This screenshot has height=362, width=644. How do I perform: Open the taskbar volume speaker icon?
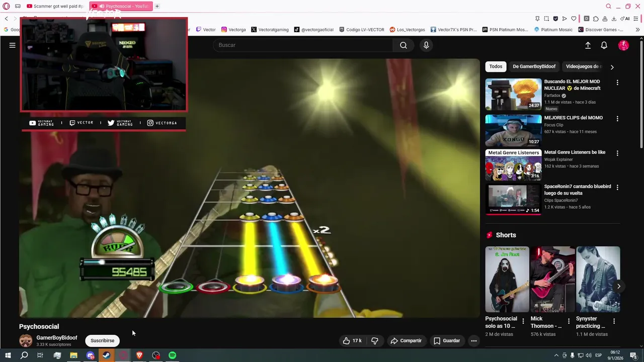coord(589,355)
